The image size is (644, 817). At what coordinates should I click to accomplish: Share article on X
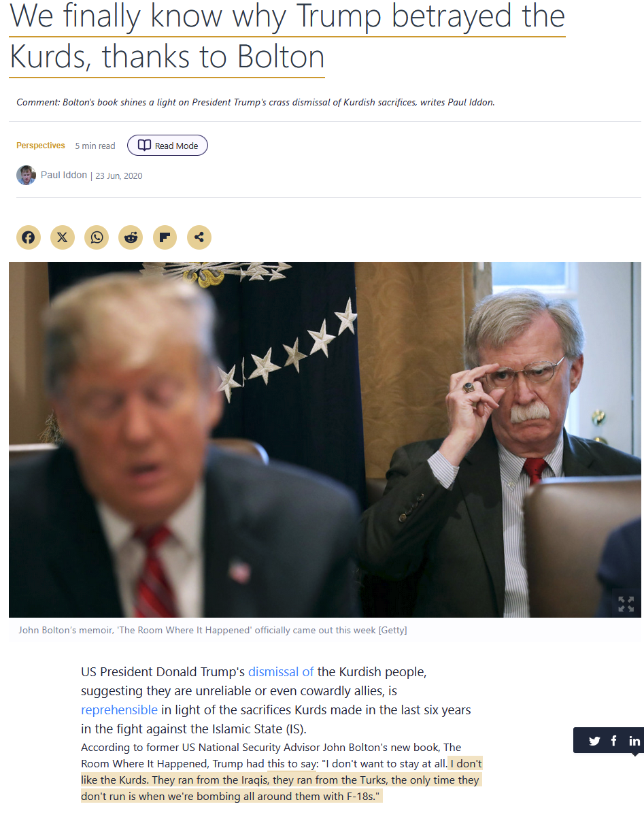(x=63, y=237)
